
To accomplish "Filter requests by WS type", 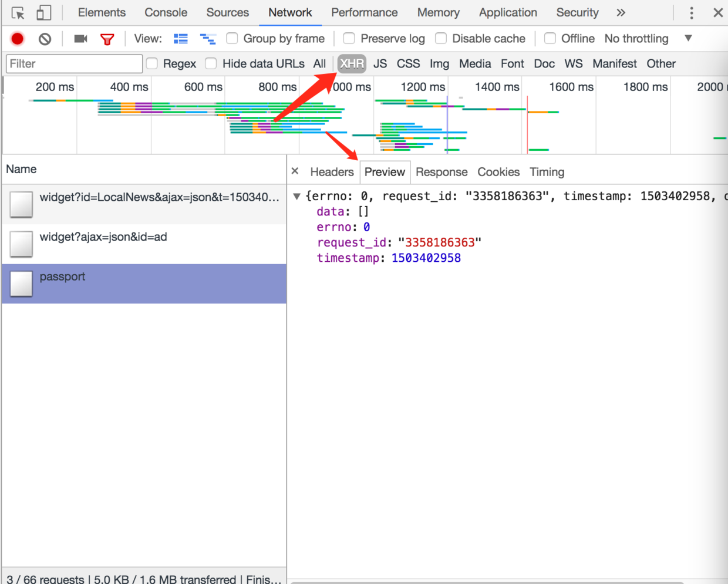I will 574,63.
